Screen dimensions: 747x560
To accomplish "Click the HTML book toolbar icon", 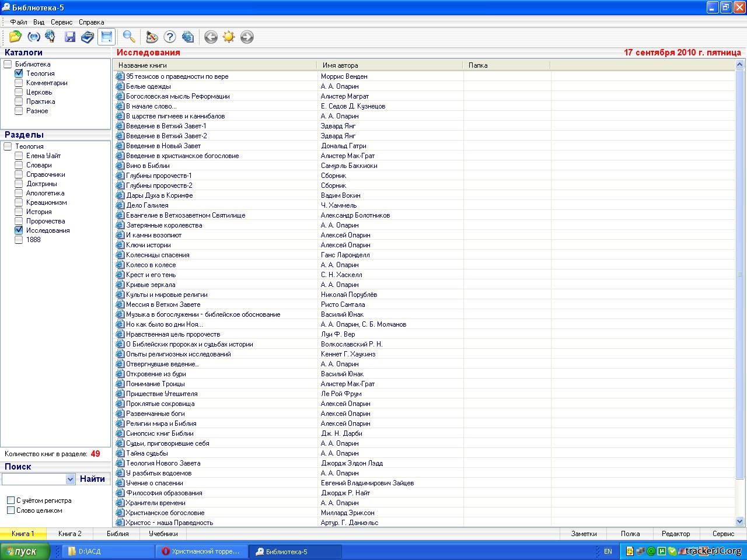I will 87,37.
